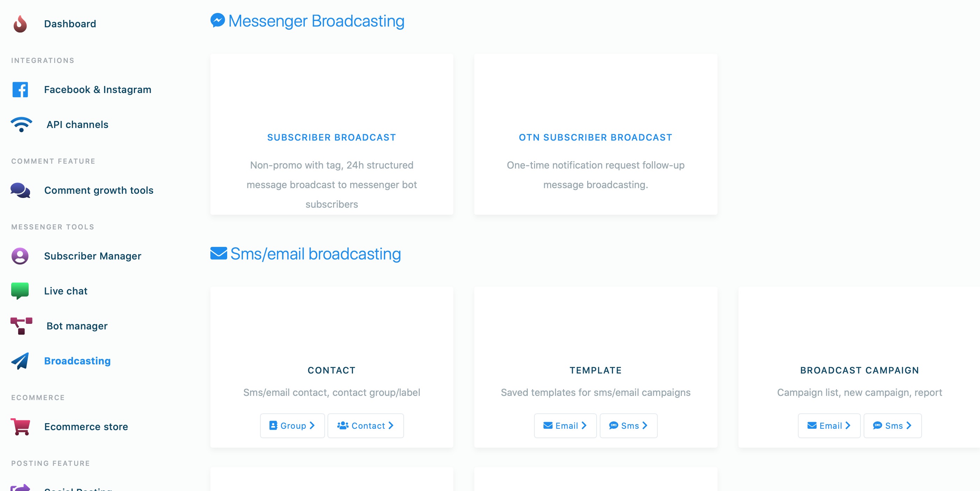Navigate to Subscriber Manager section
The width and height of the screenshot is (980, 491).
pyautogui.click(x=93, y=256)
